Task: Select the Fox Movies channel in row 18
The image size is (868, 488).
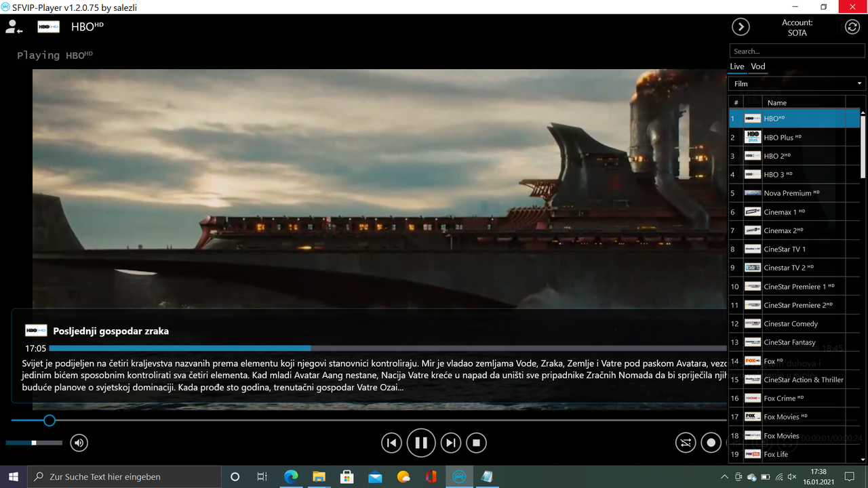Action: (794, 436)
